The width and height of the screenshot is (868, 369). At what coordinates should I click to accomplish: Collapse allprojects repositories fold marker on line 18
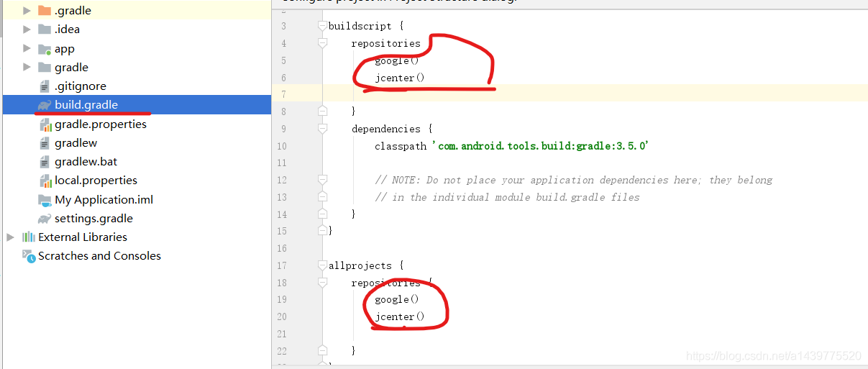[322, 283]
